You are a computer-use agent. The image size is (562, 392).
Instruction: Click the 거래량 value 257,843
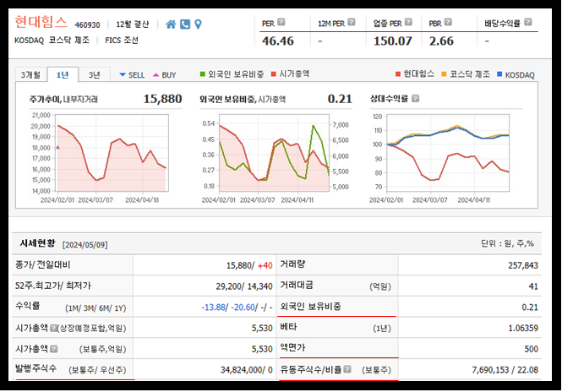523,265
